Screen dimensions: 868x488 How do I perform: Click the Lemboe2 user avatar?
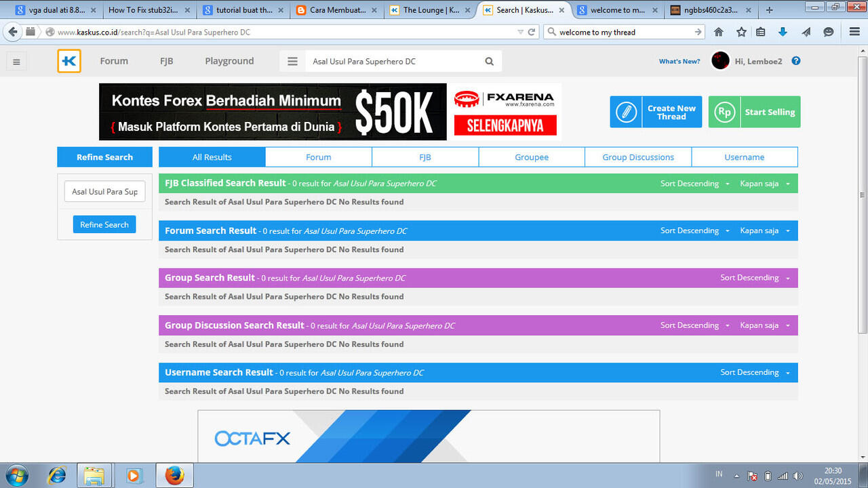720,61
